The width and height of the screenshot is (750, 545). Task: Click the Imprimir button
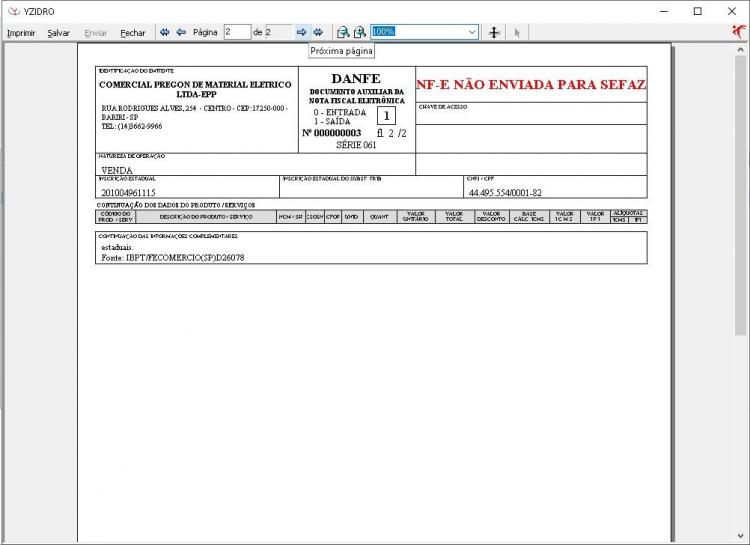[x=21, y=33]
